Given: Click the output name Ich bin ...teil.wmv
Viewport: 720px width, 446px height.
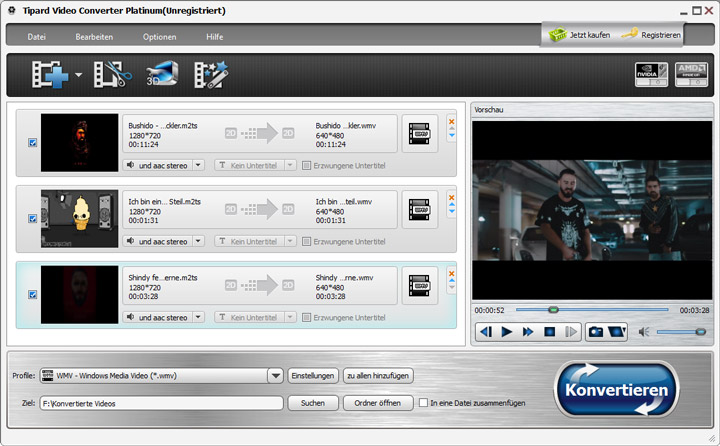Looking at the screenshot, I should tap(343, 202).
